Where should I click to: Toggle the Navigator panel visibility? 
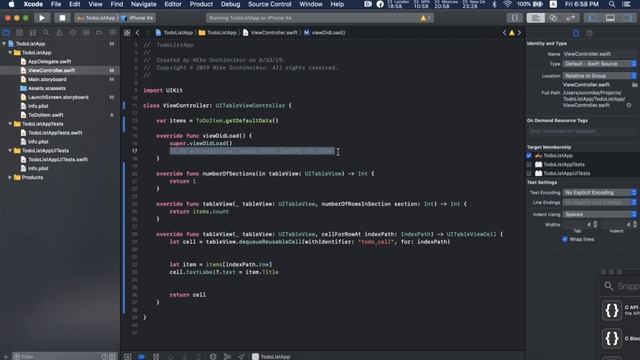[x=593, y=18]
